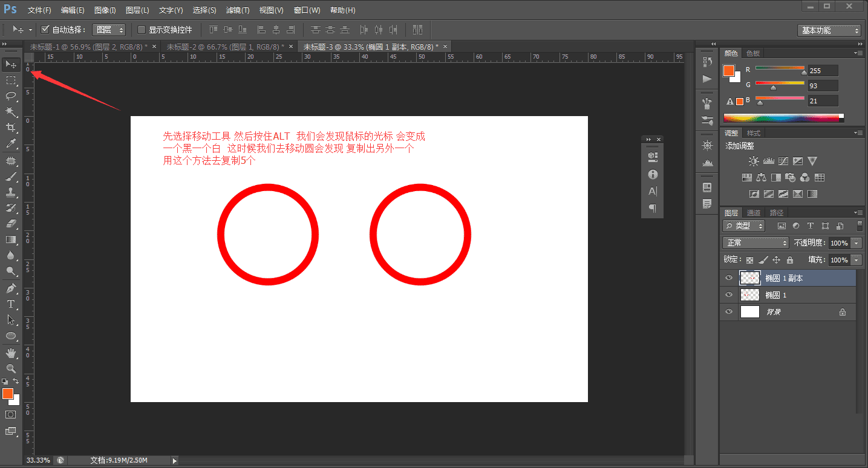Lock the 椭圆 1 副本 layer fully
868x468 pixels.
[789, 259]
